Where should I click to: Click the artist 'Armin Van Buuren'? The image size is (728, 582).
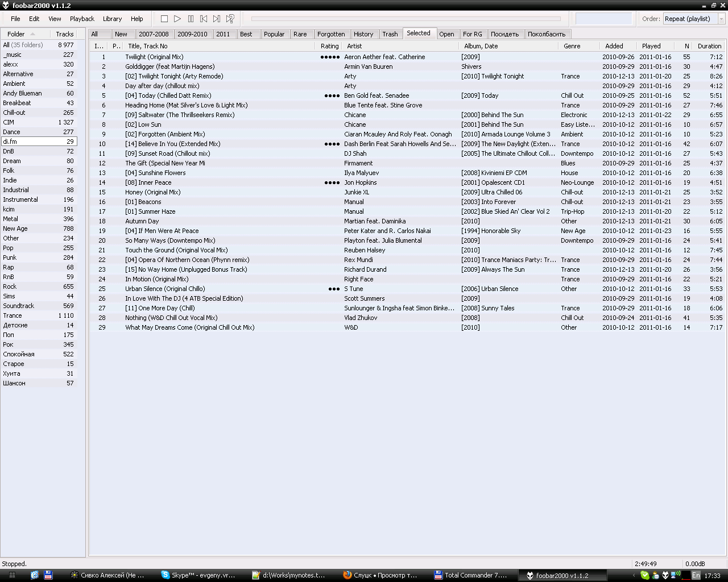(x=368, y=66)
